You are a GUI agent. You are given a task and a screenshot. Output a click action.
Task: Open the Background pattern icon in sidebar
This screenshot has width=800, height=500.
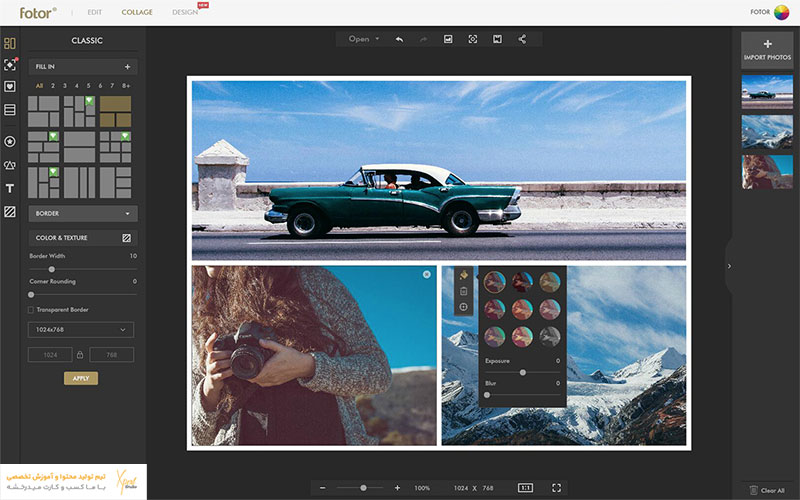coord(10,211)
